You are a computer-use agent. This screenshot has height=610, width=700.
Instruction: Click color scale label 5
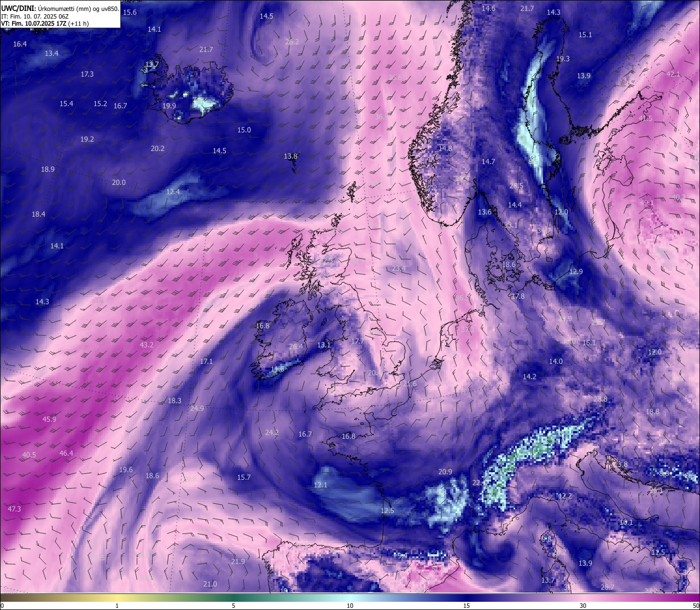(234, 606)
